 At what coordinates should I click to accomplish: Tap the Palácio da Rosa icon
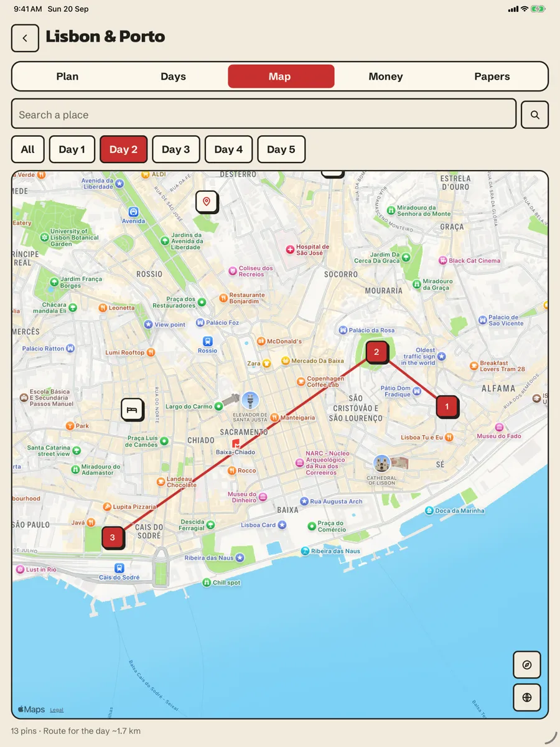click(343, 330)
